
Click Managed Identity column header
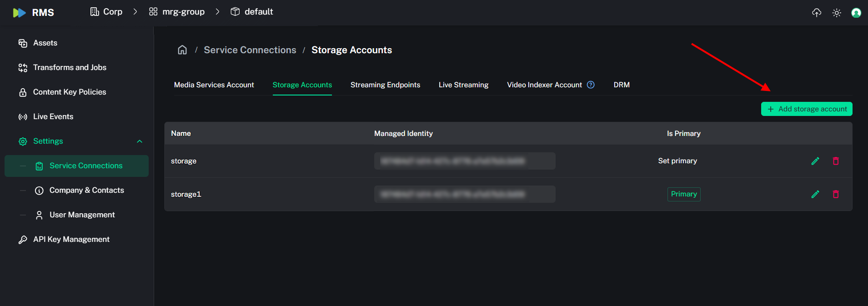403,133
